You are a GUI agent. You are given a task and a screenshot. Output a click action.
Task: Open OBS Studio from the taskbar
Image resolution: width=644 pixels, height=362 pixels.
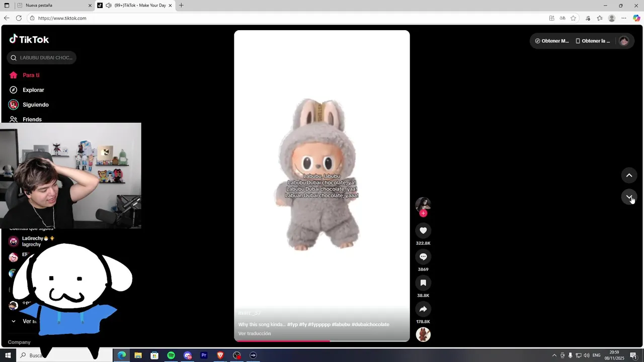tap(237, 355)
